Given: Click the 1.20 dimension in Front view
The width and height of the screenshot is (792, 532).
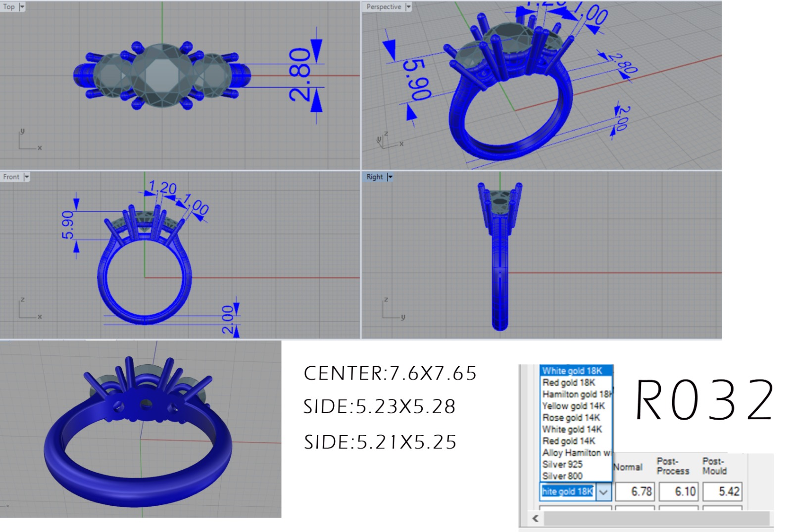Looking at the screenshot, I should (x=163, y=188).
